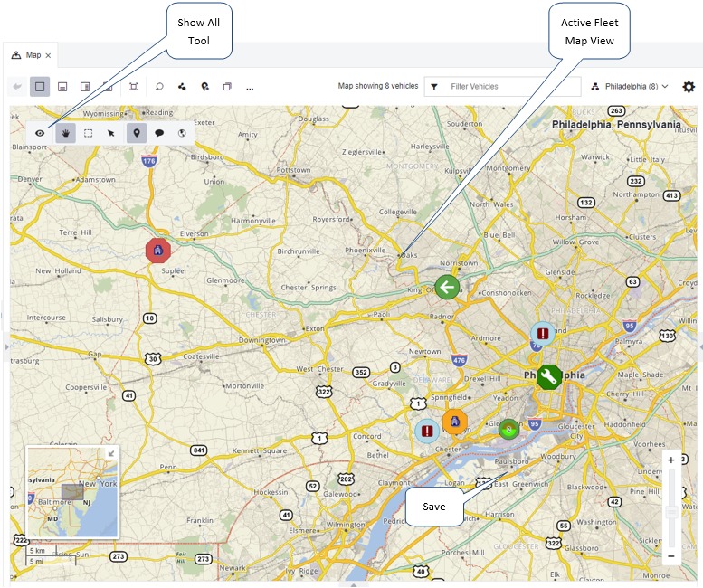The width and height of the screenshot is (703, 588).
Task: Click the hierarchy icon beside Philadelphia
Action: pyautogui.click(x=595, y=87)
